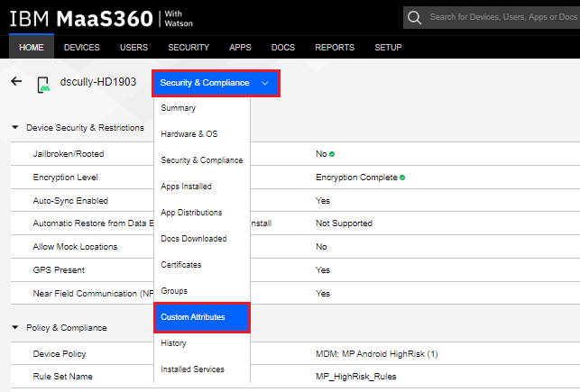
Task: Click the Automatic Restore from Data label
Action: pyautogui.click(x=93, y=223)
